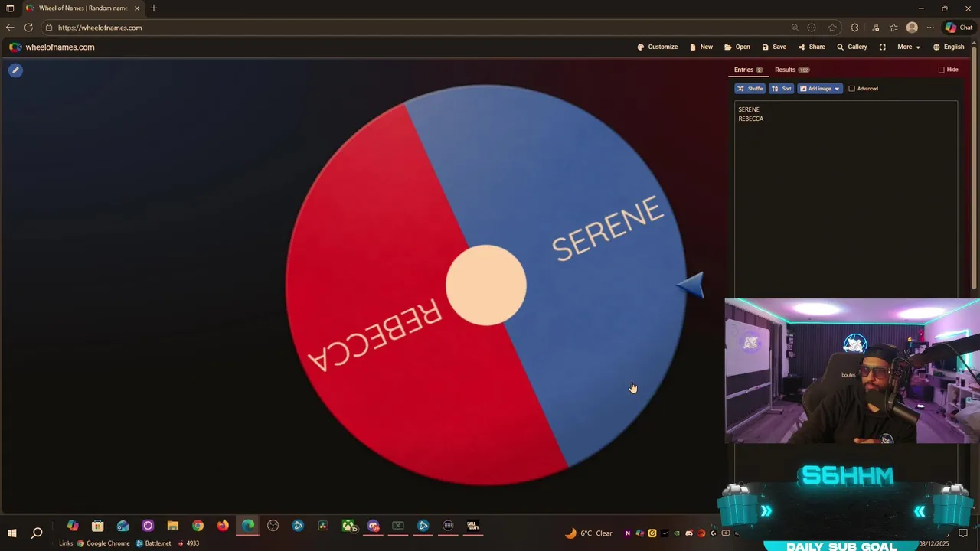Expand the More dropdown menu
980x551 pixels.
[909, 47]
